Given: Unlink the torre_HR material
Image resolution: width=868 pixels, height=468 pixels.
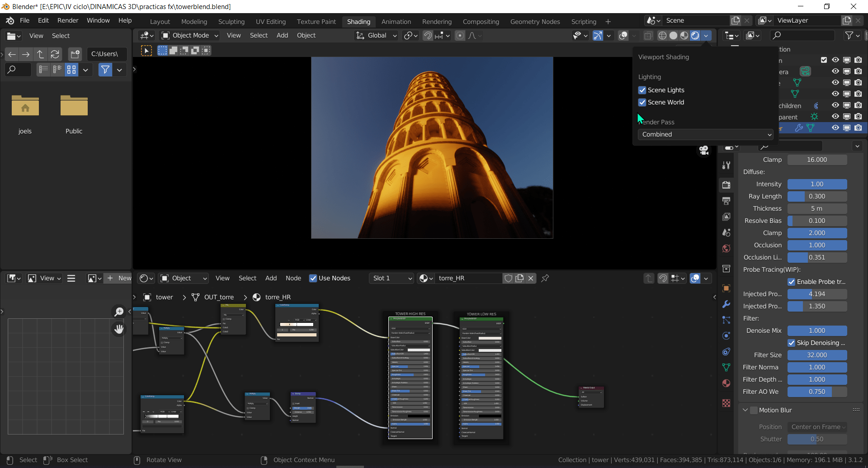Looking at the screenshot, I should click(x=531, y=278).
